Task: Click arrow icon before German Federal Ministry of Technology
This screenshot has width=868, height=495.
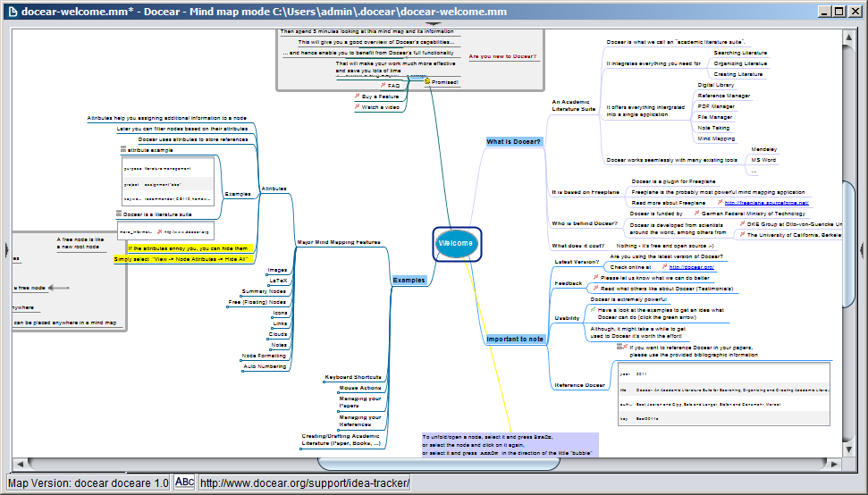Action: [697, 213]
